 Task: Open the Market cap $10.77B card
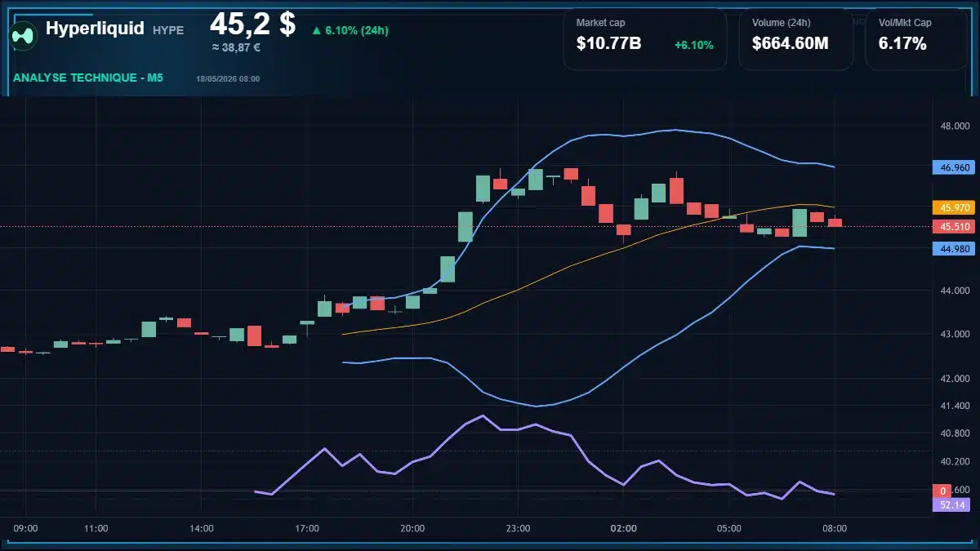pyautogui.click(x=644, y=39)
